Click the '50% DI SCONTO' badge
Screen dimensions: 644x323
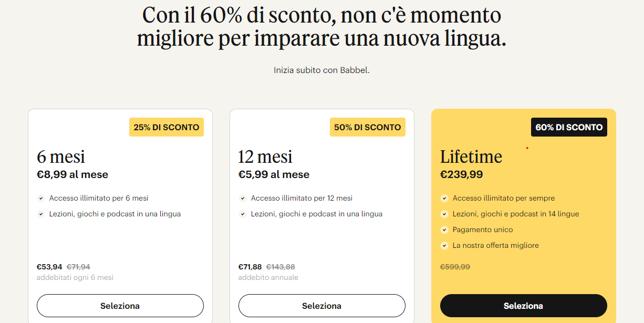pyautogui.click(x=368, y=127)
